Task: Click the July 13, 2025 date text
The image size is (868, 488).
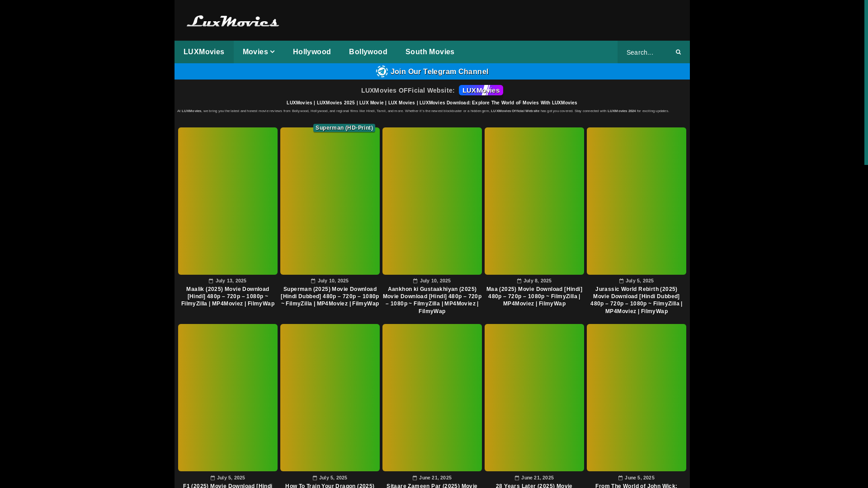Action: (231, 281)
